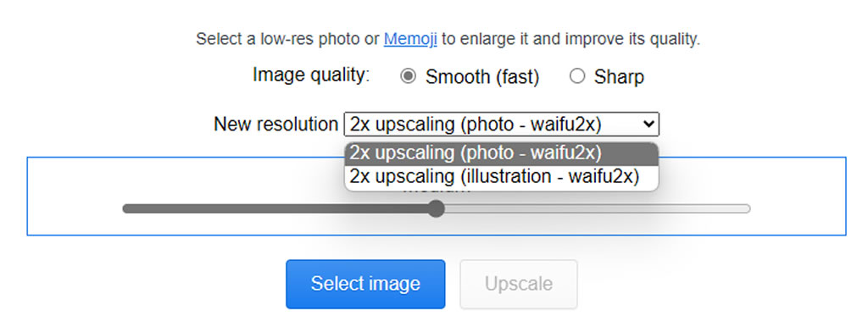Click the 'Smooth (fast)' label text
This screenshot has height=327, width=868.
coord(481,77)
